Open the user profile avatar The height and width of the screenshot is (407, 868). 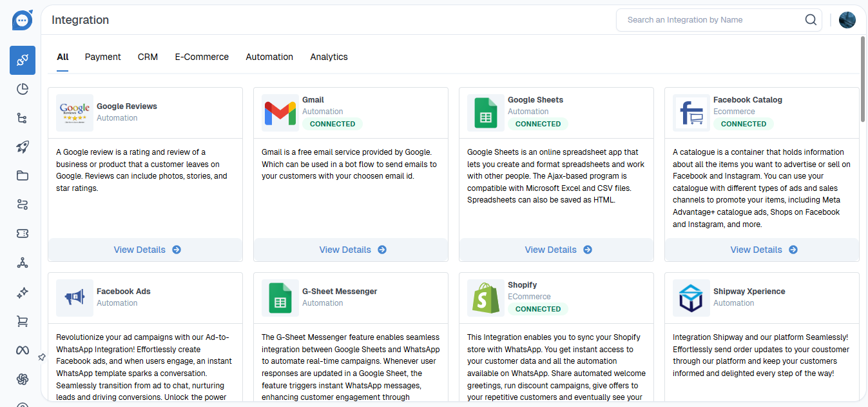(x=847, y=20)
